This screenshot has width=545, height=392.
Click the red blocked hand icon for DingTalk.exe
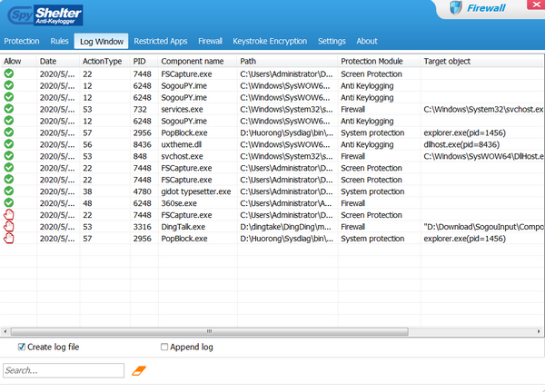tap(9, 227)
